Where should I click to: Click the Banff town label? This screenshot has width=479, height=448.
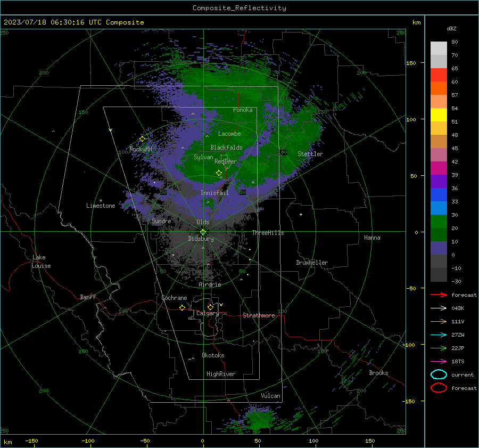coord(88,297)
